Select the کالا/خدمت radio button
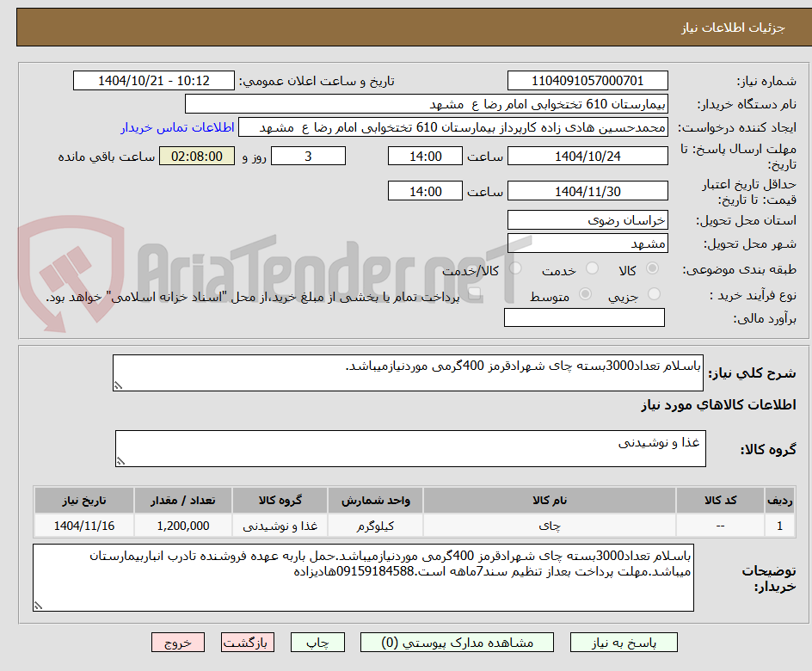Image resolution: width=812 pixels, height=671 pixels. pos(515,268)
